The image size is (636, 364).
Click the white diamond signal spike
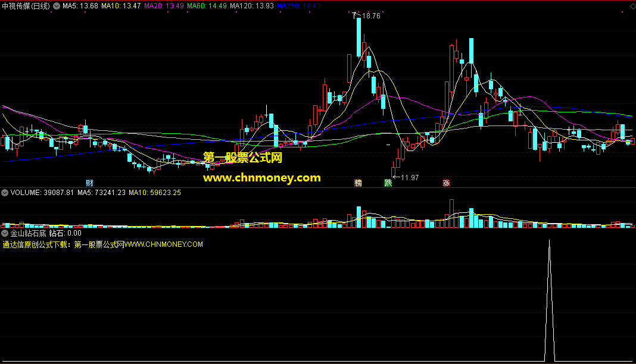(x=550, y=300)
